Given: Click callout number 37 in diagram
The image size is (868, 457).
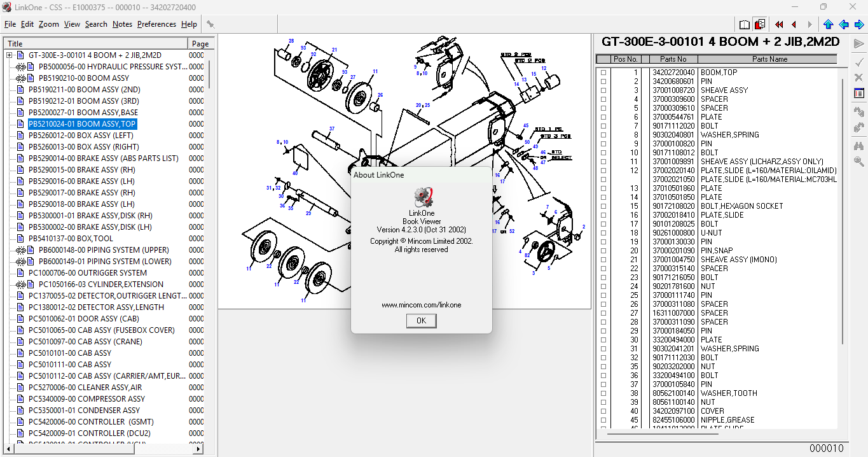Looking at the screenshot, I should click(x=331, y=129).
